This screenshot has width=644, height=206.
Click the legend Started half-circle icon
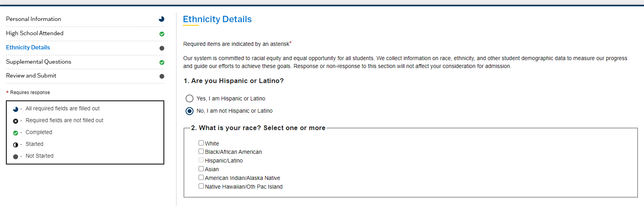(x=15, y=145)
